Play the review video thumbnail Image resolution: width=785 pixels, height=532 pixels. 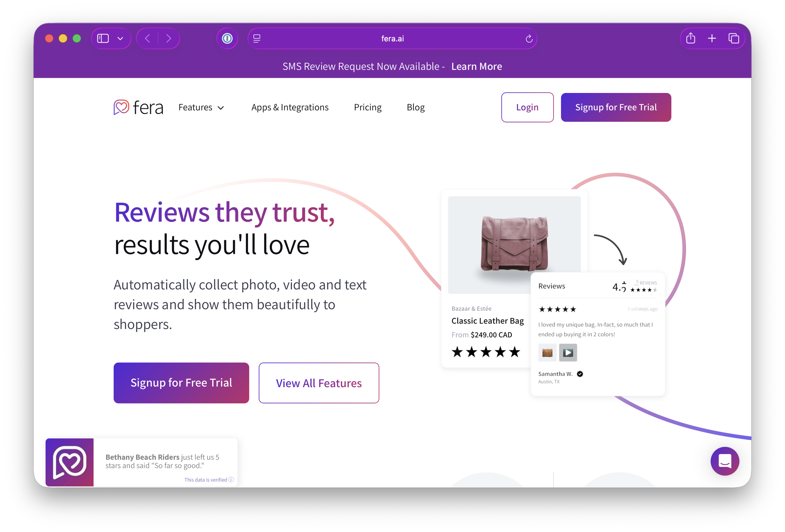pos(568,353)
